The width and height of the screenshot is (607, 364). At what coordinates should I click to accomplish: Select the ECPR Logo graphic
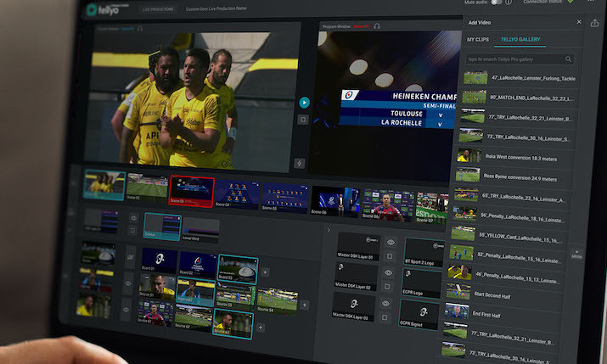pyautogui.click(x=421, y=283)
